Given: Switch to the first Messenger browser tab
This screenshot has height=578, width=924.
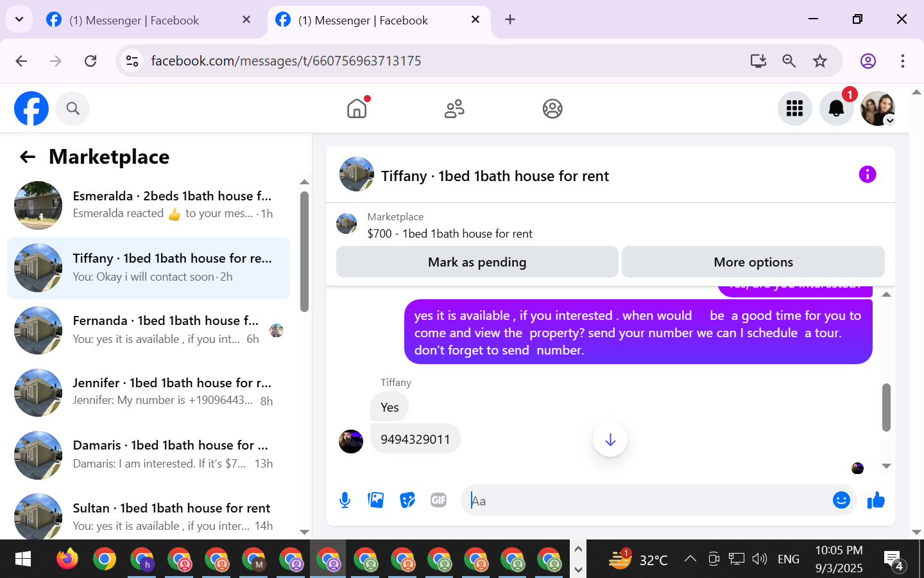Looking at the screenshot, I should pyautogui.click(x=134, y=20).
